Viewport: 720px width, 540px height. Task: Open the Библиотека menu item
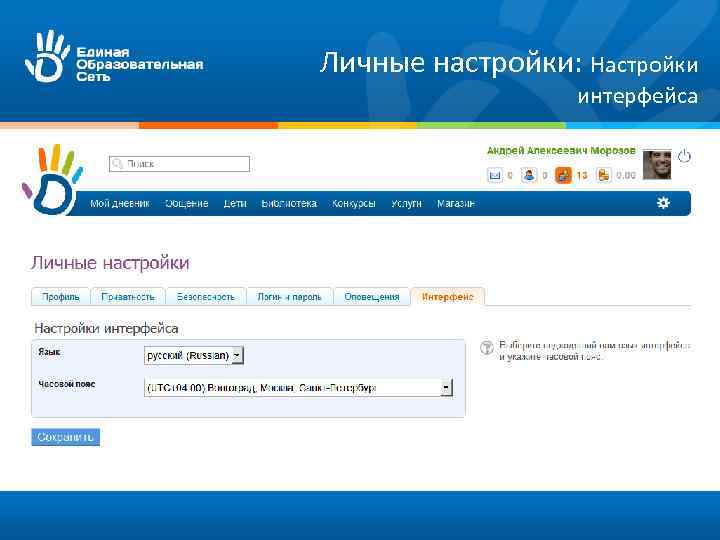point(289,203)
